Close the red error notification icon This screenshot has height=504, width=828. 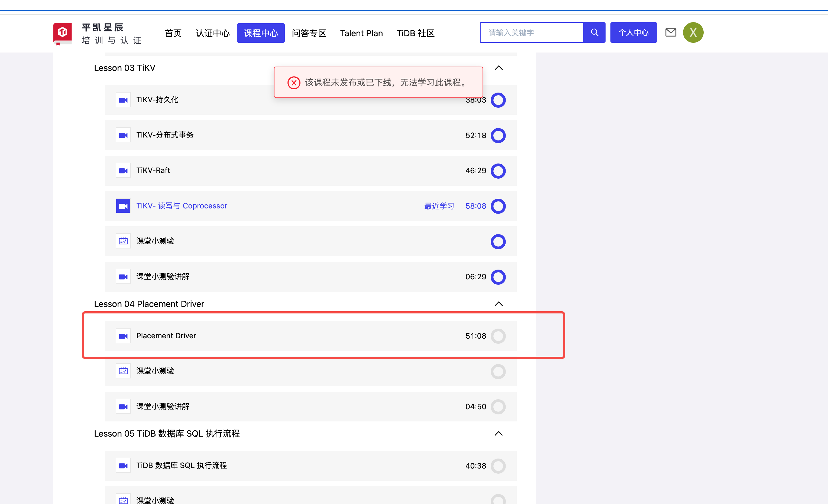click(x=294, y=83)
